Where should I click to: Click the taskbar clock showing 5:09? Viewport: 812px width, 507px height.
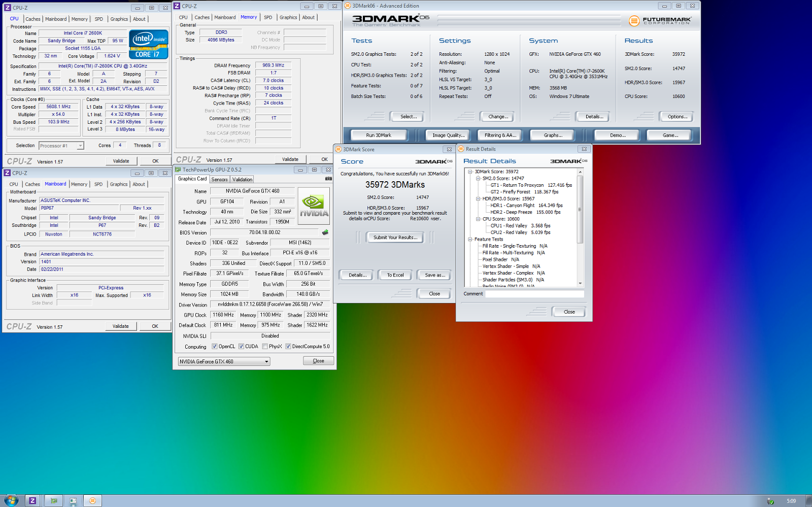click(791, 501)
